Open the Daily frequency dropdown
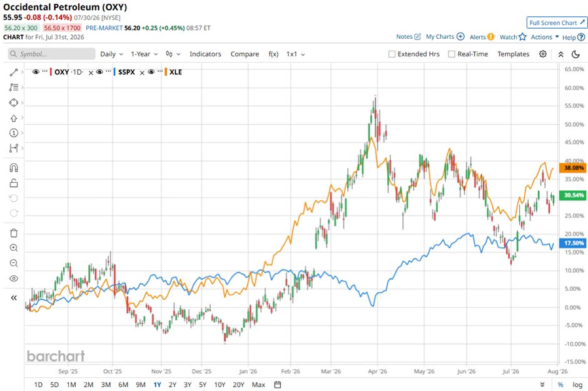This screenshot has width=588, height=391. tap(111, 54)
